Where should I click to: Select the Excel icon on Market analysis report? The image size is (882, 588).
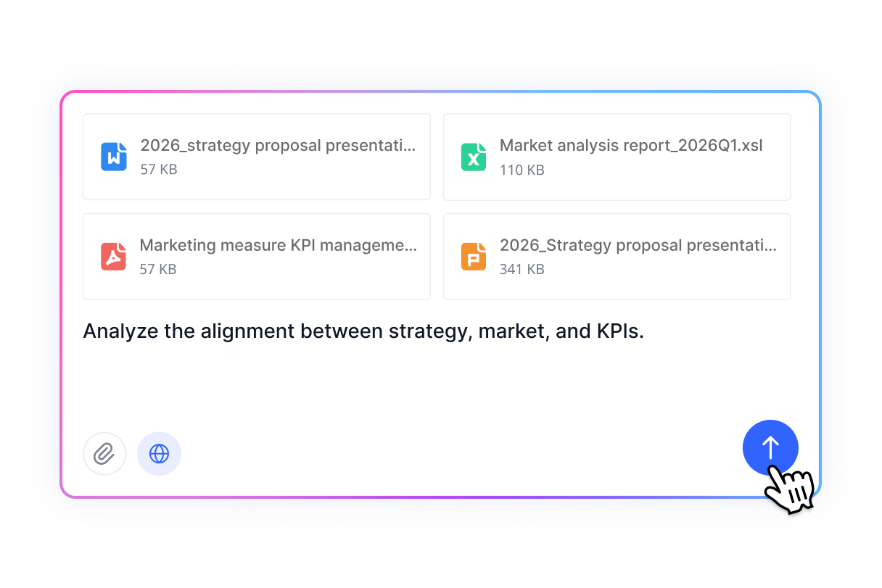[473, 157]
